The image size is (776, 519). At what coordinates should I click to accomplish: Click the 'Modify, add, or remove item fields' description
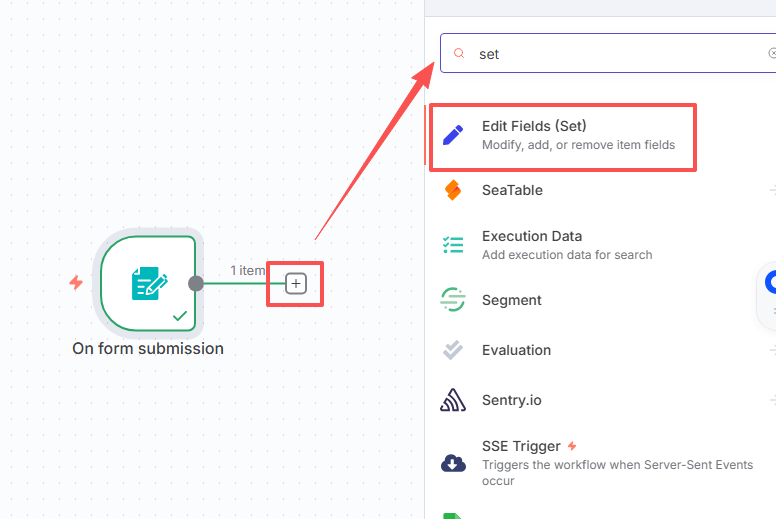point(579,145)
